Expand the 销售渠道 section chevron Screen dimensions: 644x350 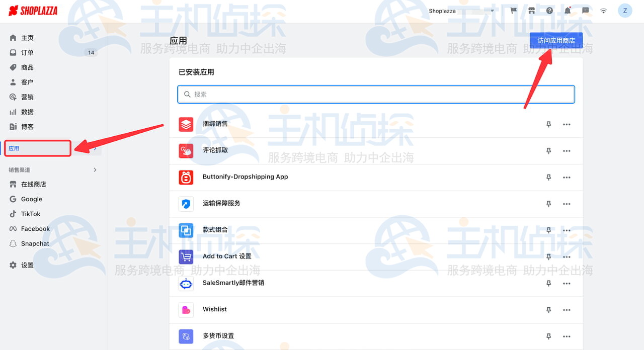(x=95, y=170)
